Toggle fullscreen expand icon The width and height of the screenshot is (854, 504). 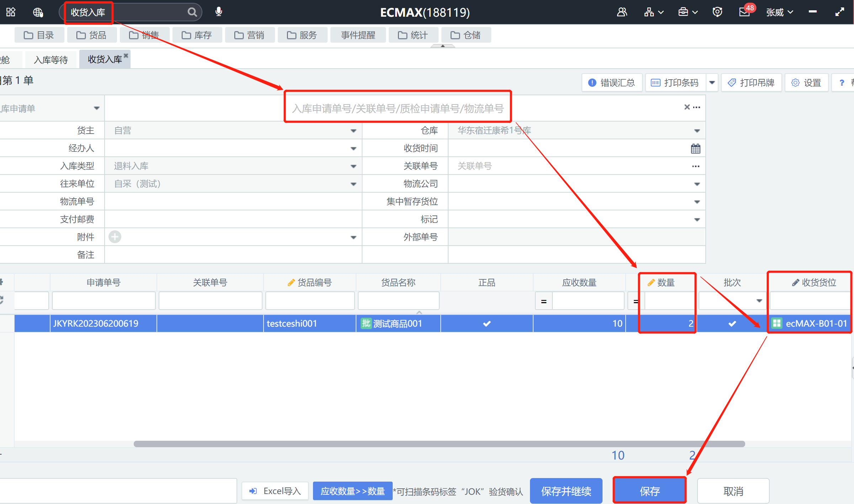pos(840,12)
